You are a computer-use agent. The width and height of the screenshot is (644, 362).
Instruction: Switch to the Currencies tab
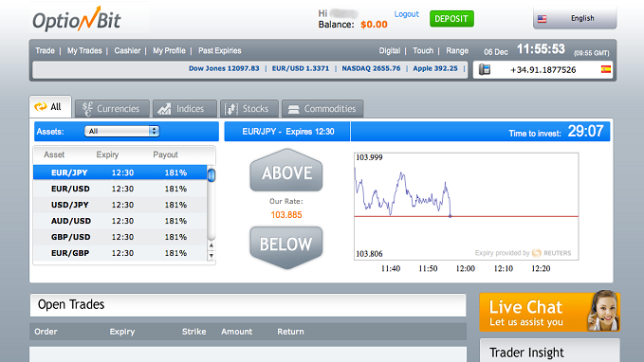coord(112,109)
